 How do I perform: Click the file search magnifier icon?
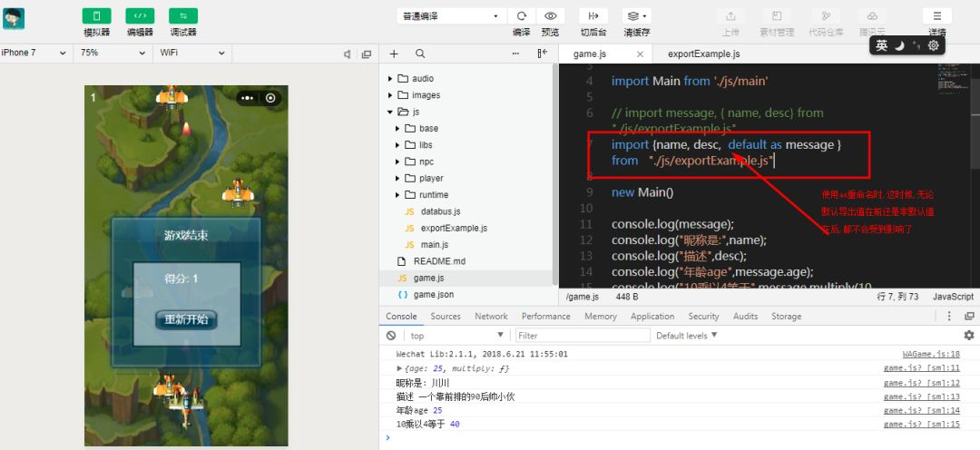click(420, 54)
